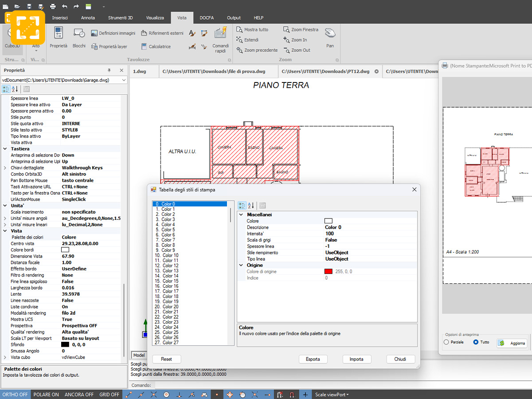Image resolution: width=532 pixels, height=399 pixels.
Task: Open the Proprietà palette icon
Action: [x=58, y=33]
